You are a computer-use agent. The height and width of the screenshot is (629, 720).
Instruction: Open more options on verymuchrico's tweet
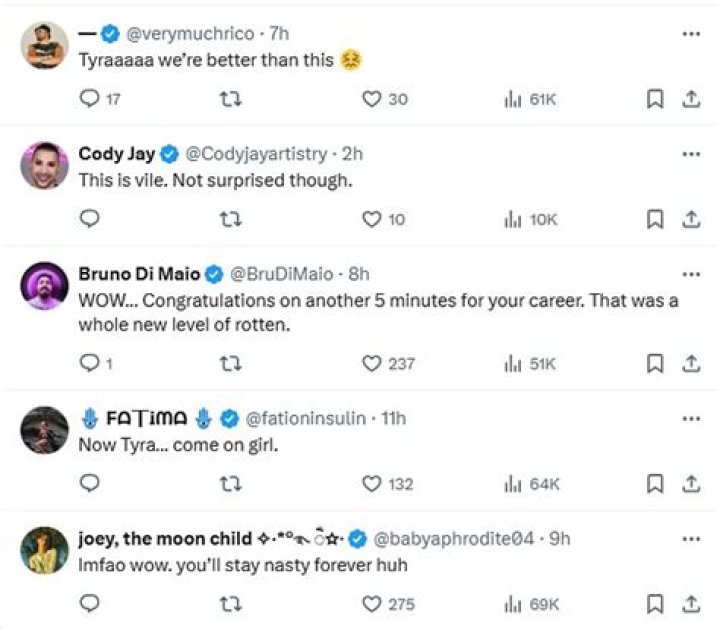(x=690, y=34)
